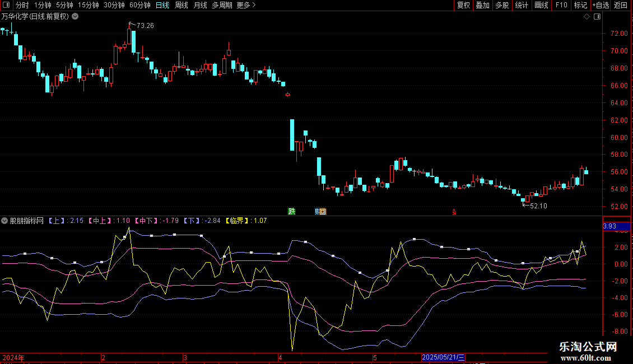Open the 多周期 multi-period view
The height and width of the screenshot is (364, 633).
pos(222,5)
